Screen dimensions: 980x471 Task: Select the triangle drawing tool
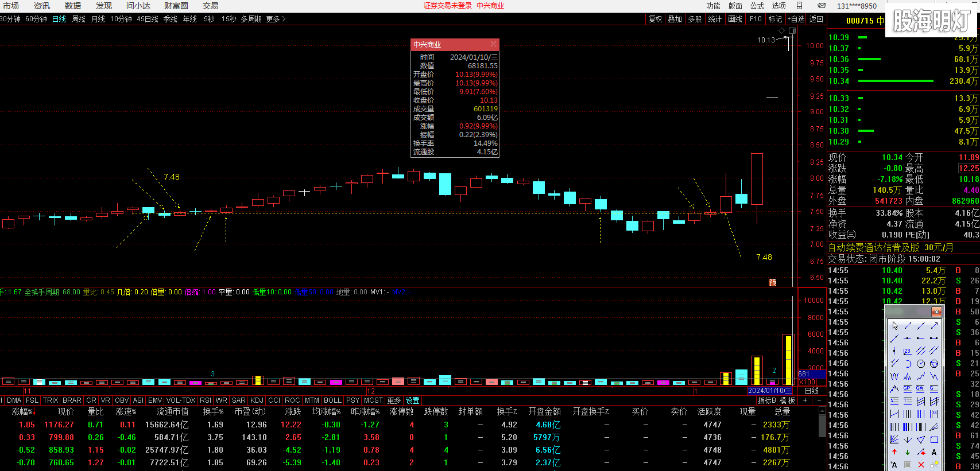click(921, 439)
